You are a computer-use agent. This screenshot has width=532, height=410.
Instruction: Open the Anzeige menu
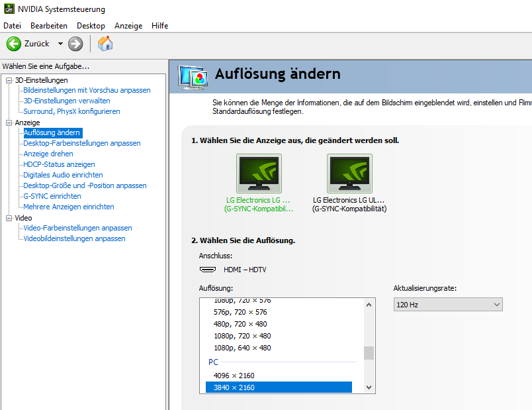128,26
